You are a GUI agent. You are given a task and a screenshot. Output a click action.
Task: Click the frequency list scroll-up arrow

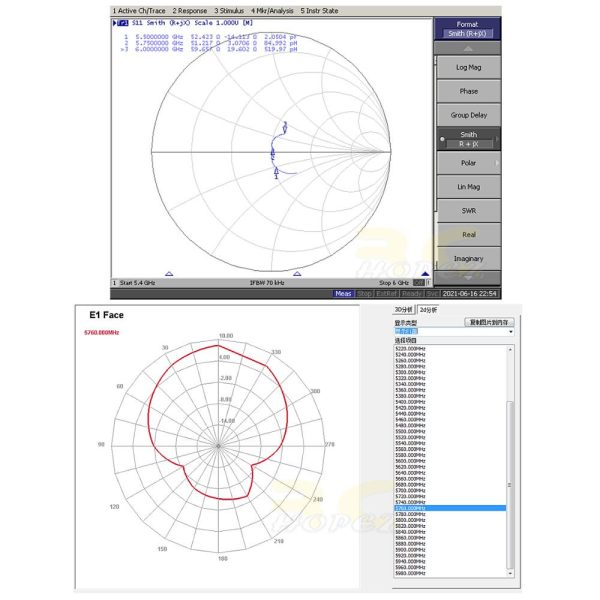(509, 349)
